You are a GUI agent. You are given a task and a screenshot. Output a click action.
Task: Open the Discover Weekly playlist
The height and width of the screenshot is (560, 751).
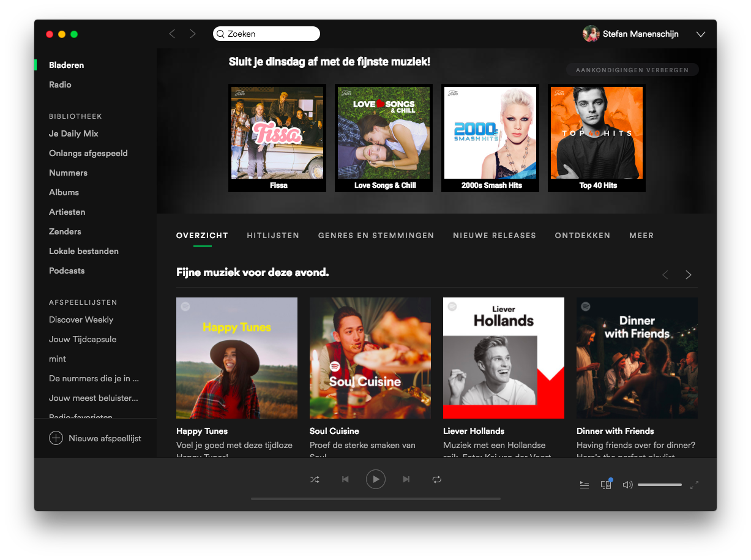coord(81,319)
